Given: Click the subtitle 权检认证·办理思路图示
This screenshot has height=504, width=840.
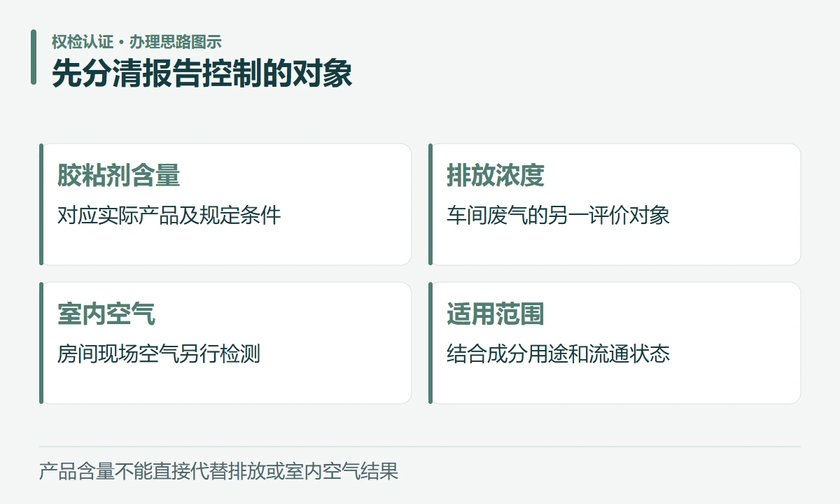Looking at the screenshot, I should [136, 41].
